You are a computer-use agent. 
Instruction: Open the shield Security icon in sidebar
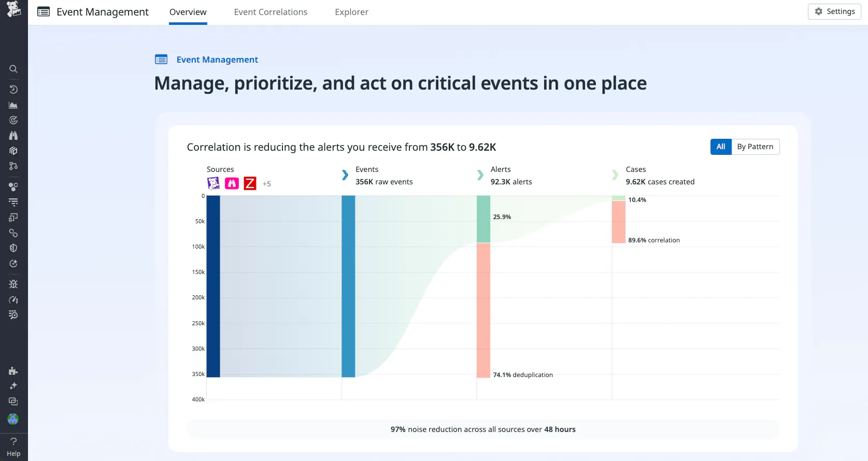tap(13, 248)
